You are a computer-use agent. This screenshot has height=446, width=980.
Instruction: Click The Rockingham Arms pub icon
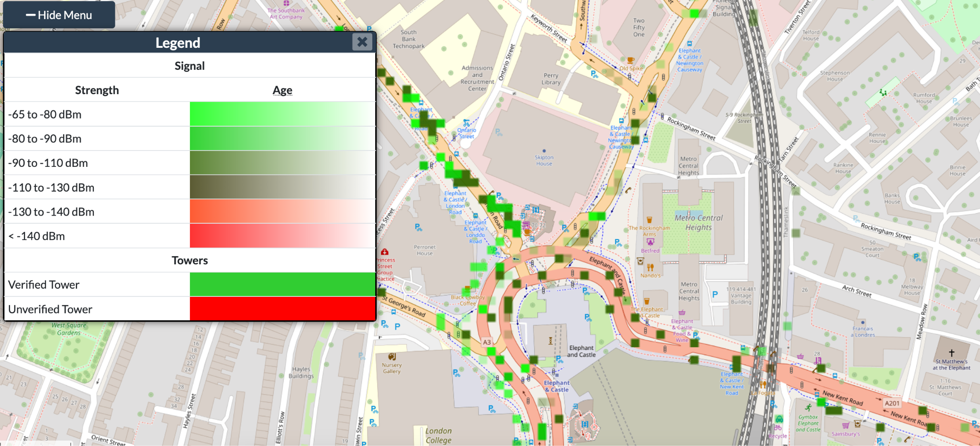tap(649, 220)
